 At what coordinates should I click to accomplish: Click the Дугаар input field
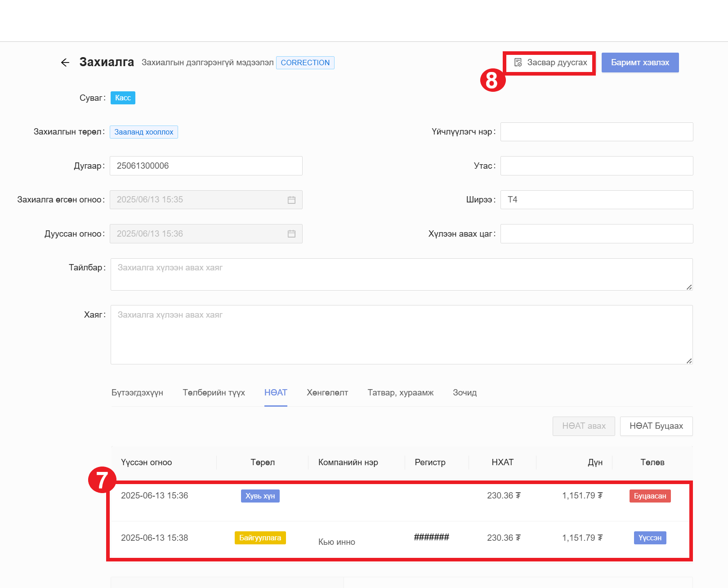click(x=206, y=166)
